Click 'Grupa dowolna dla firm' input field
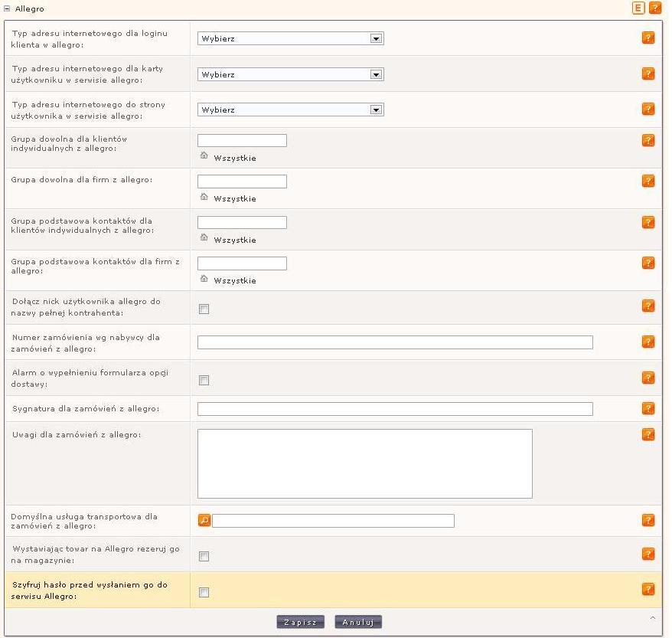The height and width of the screenshot is (638, 672). pyautogui.click(x=242, y=181)
